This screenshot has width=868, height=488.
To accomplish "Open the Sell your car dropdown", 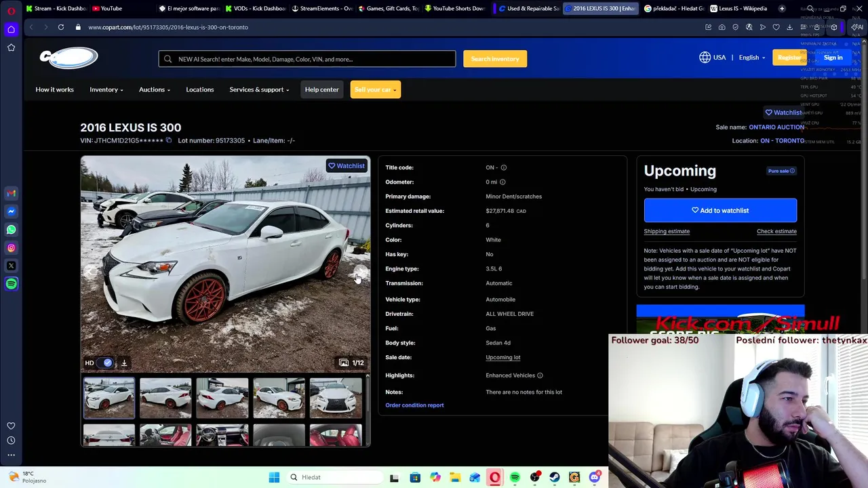I will tap(376, 89).
